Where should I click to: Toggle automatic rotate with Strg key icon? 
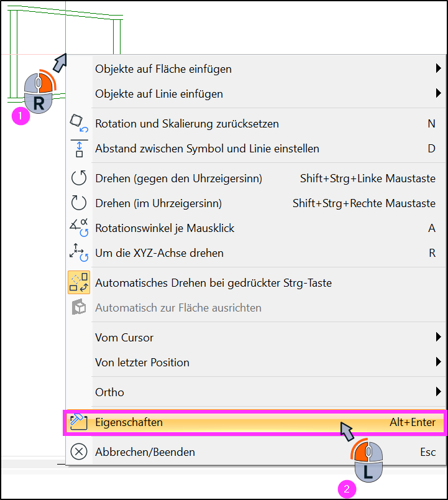(79, 282)
